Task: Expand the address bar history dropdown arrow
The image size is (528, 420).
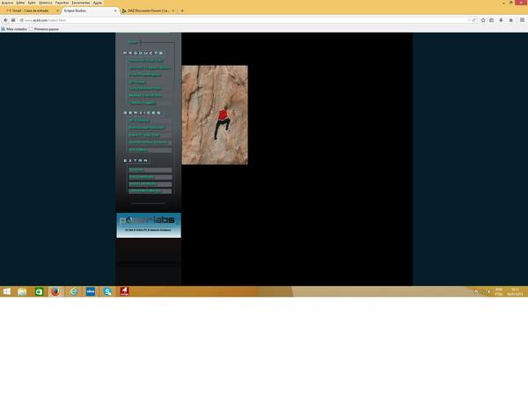Action: click(469, 20)
